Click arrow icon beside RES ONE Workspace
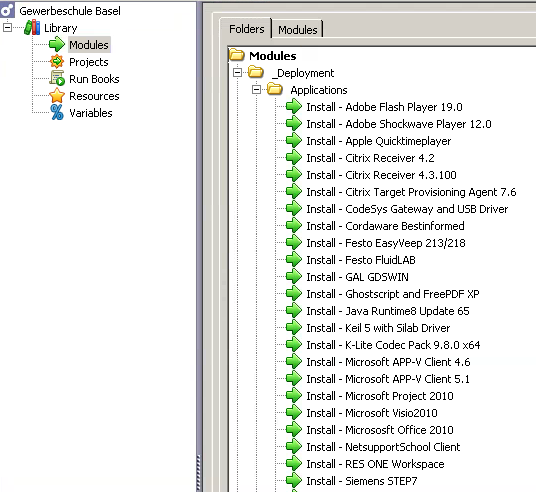 294,464
